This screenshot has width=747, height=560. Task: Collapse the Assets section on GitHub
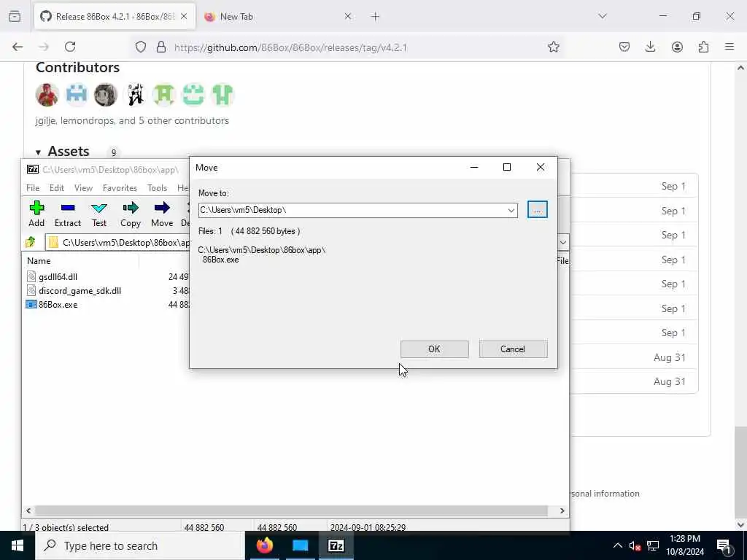pos(38,152)
